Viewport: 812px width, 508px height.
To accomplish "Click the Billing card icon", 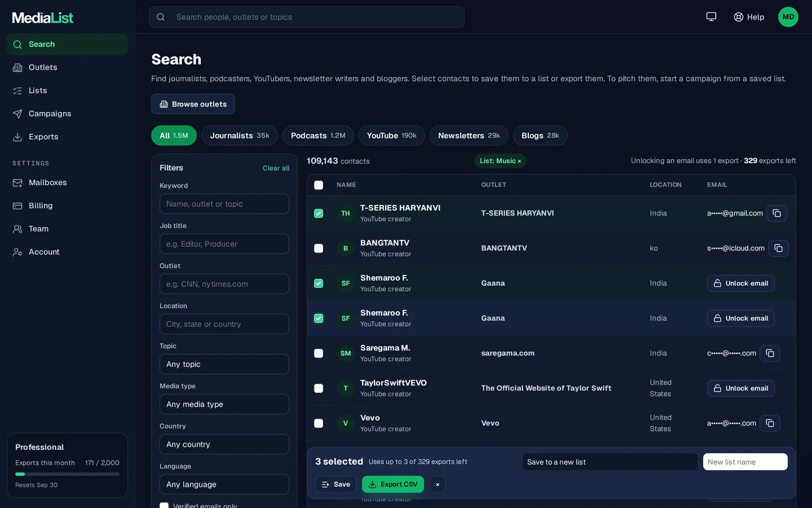I will click(17, 206).
